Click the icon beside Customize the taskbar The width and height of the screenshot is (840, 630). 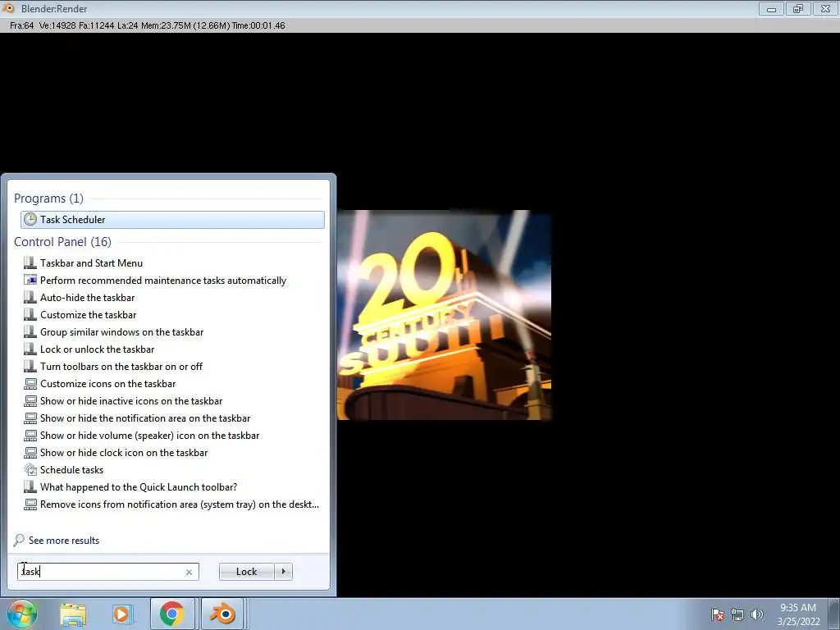click(x=30, y=314)
